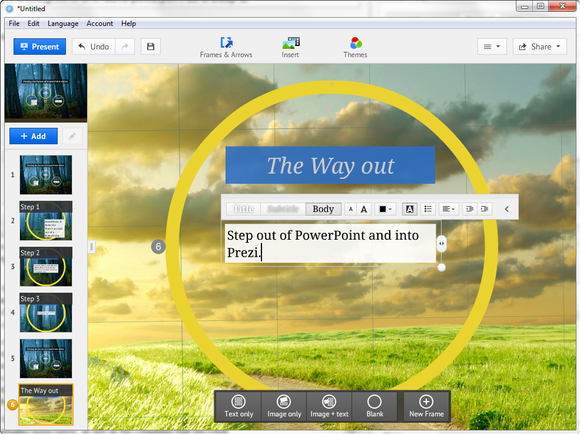Select The Way out thumbnail in the sidebar
The height and width of the screenshot is (434, 580).
46,404
